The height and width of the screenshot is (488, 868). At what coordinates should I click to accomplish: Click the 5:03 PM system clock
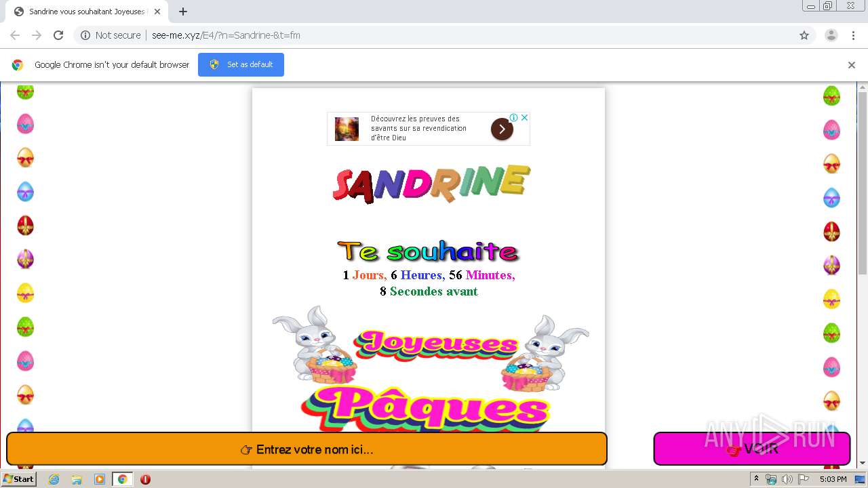[833, 479]
